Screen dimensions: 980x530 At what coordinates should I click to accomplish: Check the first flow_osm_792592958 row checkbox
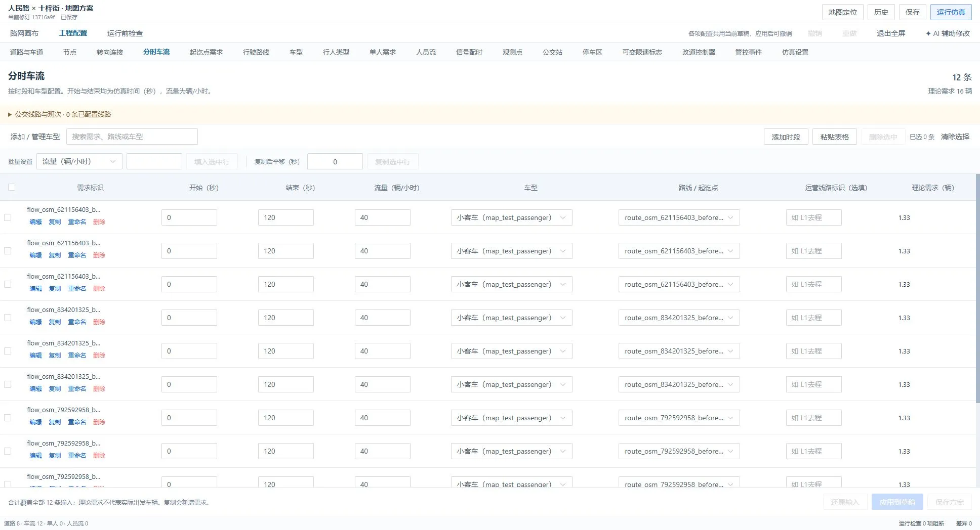pyautogui.click(x=8, y=418)
